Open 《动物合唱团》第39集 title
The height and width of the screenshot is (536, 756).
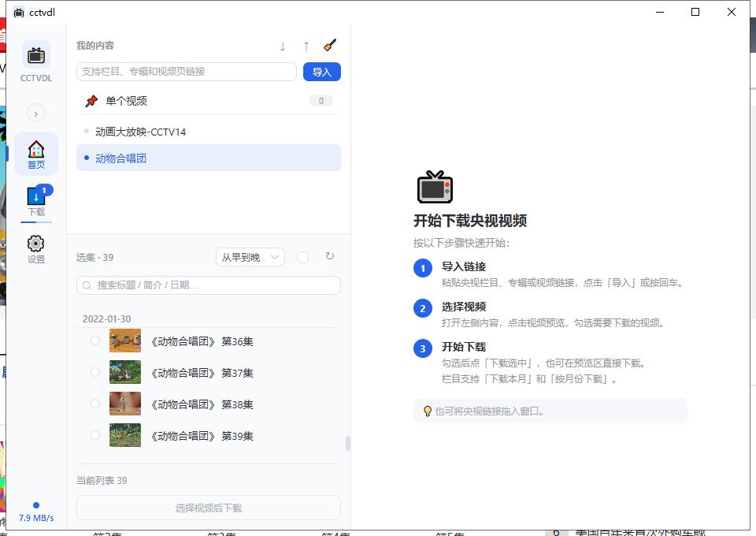click(x=201, y=436)
